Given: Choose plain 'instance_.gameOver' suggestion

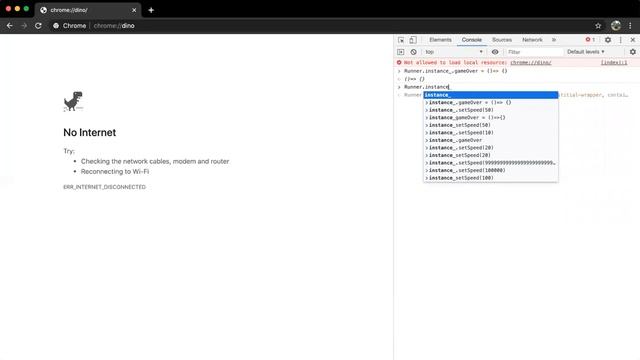Looking at the screenshot, I should 491,140.
